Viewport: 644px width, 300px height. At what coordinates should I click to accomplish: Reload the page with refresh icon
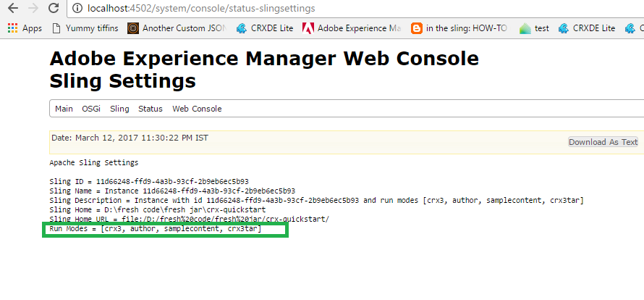(54, 8)
